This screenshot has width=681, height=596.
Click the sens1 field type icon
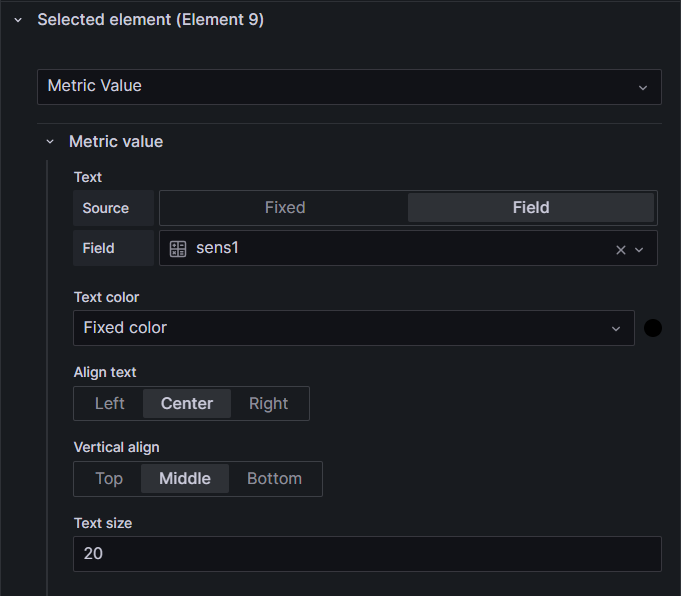click(178, 248)
